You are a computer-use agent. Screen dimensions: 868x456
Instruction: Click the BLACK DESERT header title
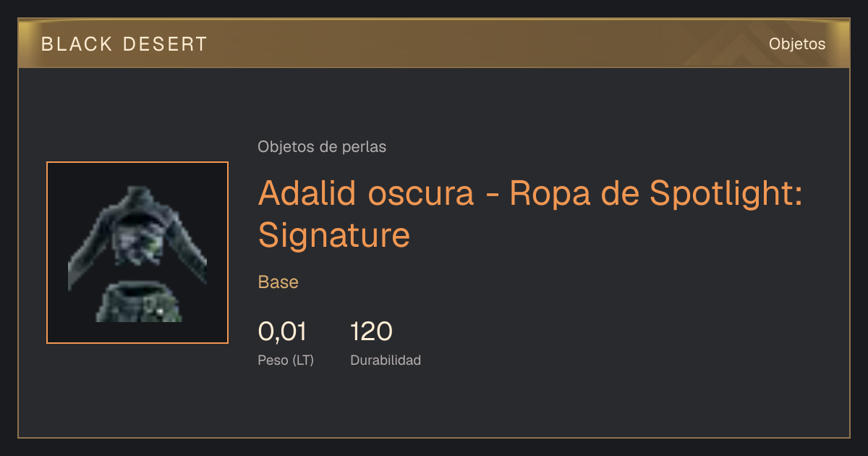coord(124,44)
